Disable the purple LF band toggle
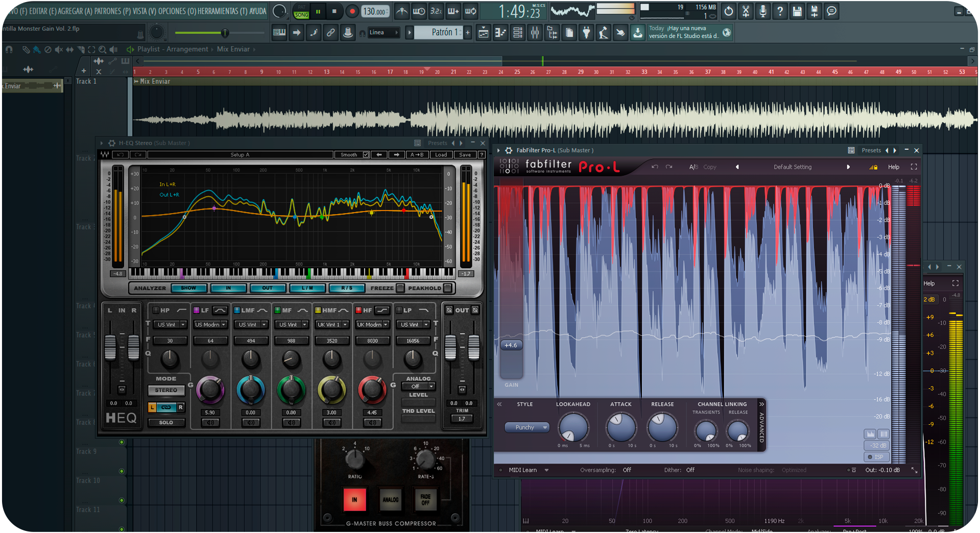Screen dimensions: 980x533 (197, 310)
